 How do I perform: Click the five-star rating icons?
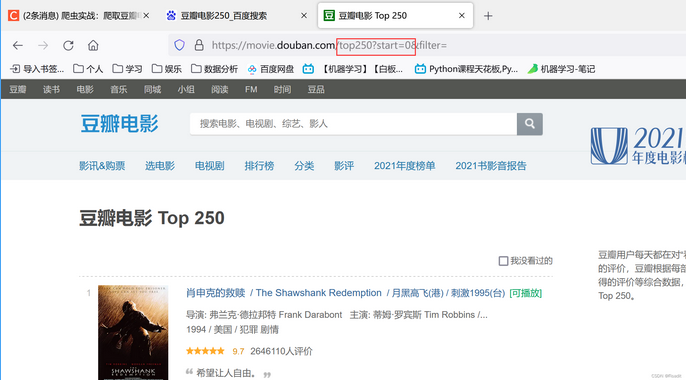click(x=205, y=351)
